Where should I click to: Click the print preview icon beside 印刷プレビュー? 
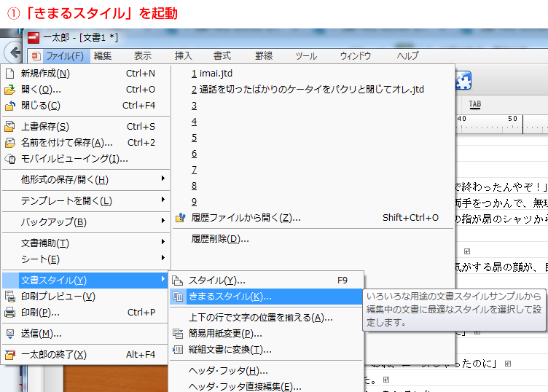10,297
